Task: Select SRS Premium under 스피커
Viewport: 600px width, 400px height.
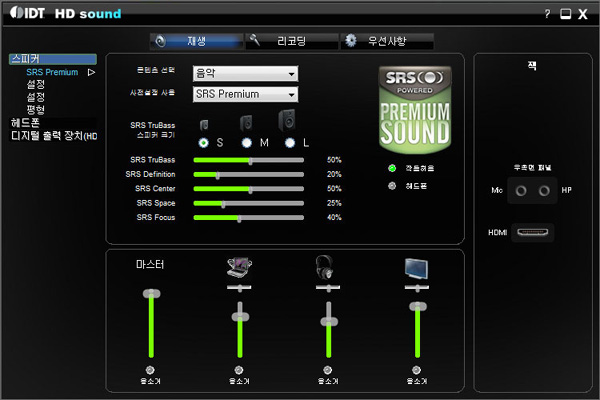Action: click(x=52, y=72)
